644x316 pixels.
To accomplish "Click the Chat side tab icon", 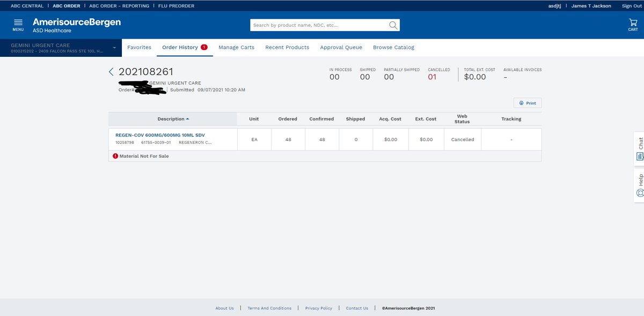I will click(x=640, y=157).
